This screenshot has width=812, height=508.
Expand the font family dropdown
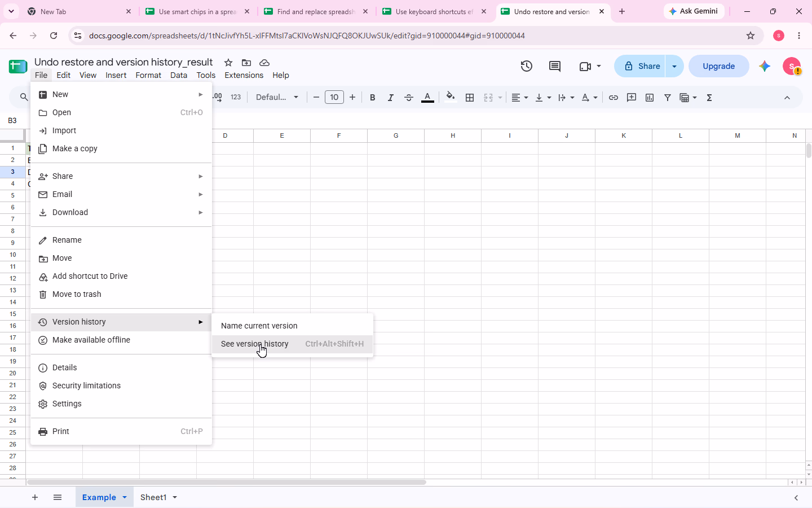pyautogui.click(x=277, y=98)
